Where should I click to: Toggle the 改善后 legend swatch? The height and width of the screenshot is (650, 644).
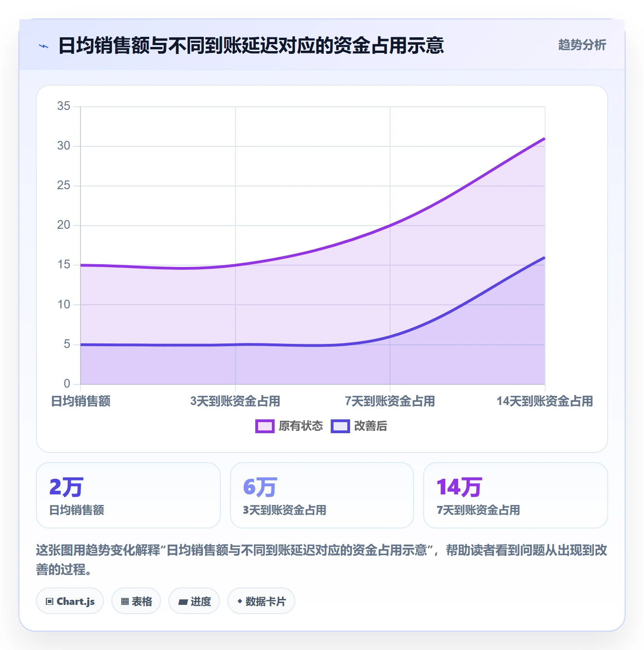[340, 426]
